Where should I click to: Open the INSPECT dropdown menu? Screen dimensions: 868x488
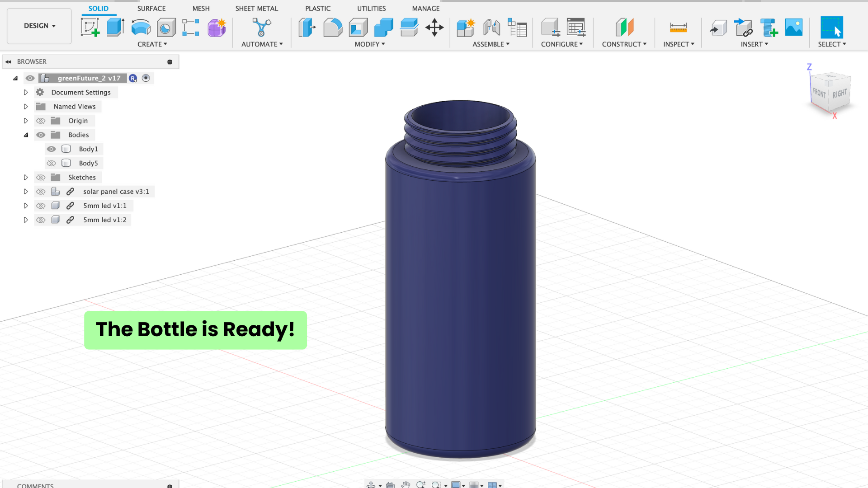click(679, 44)
